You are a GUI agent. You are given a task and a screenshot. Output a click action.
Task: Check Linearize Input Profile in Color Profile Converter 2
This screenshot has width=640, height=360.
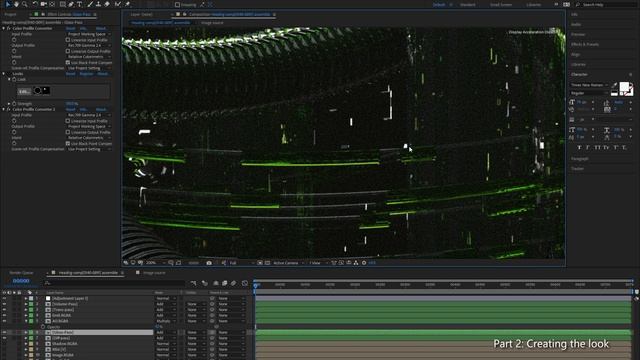pyautogui.click(x=68, y=121)
